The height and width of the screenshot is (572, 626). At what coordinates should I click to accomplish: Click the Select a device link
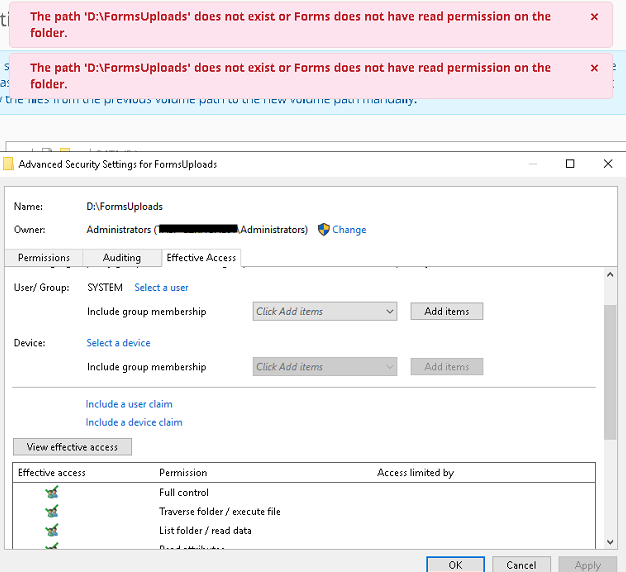point(118,343)
